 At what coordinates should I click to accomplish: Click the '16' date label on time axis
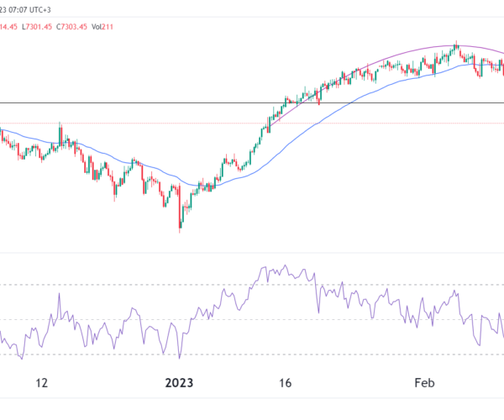click(x=285, y=383)
